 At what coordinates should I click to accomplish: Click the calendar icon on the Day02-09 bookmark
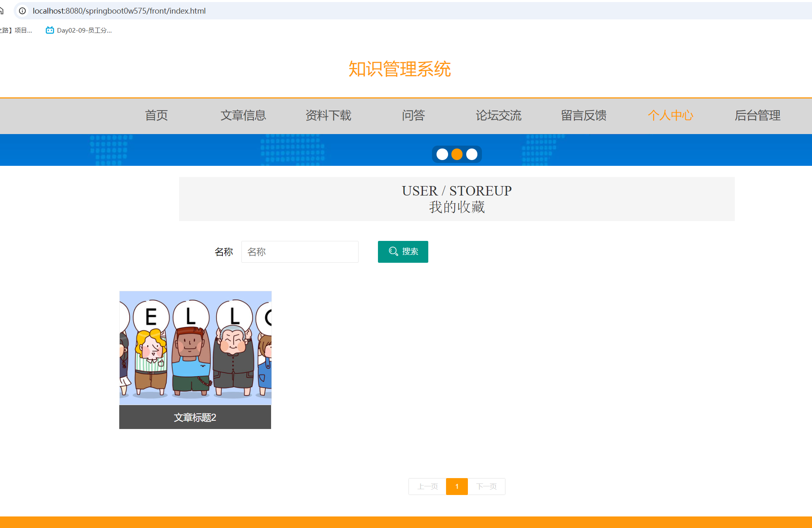pos(50,30)
